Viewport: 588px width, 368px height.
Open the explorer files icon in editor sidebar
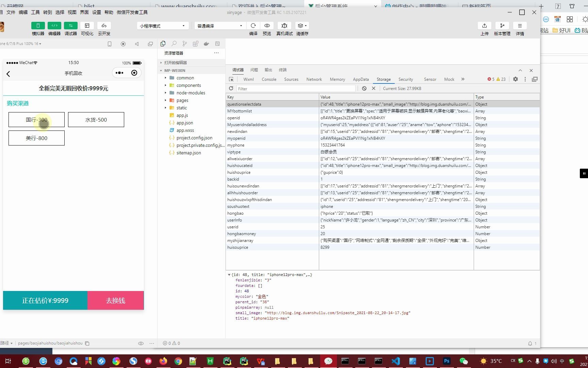pos(163,44)
